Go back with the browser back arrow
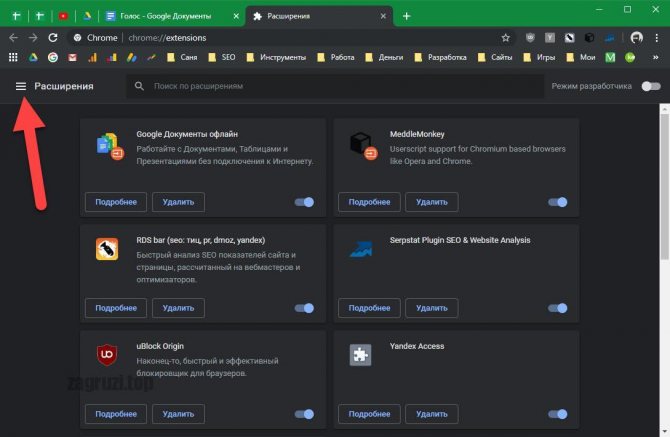670x437 pixels. pyautogui.click(x=13, y=38)
